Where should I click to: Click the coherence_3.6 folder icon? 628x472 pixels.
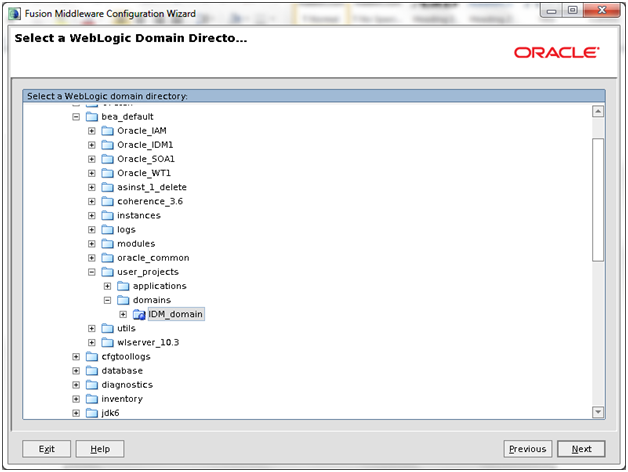[x=107, y=201]
